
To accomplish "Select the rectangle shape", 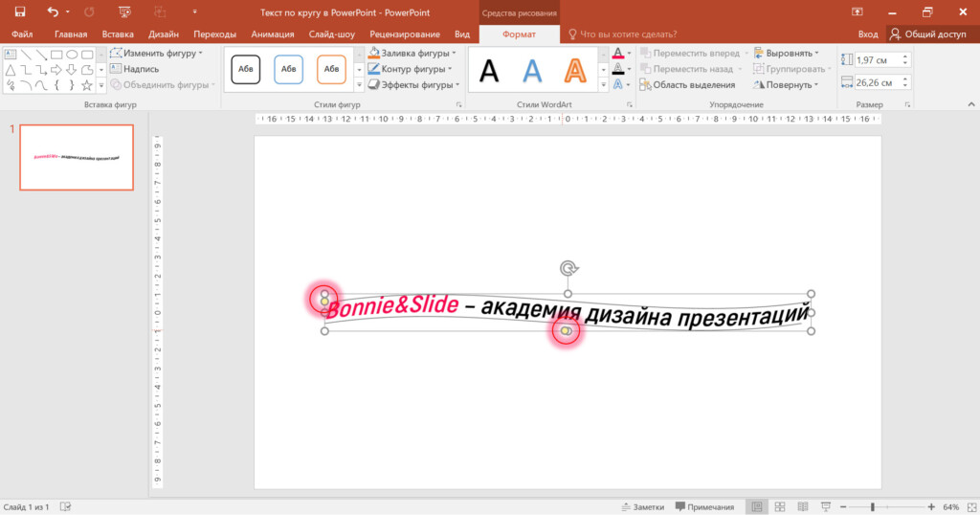I will 56,55.
